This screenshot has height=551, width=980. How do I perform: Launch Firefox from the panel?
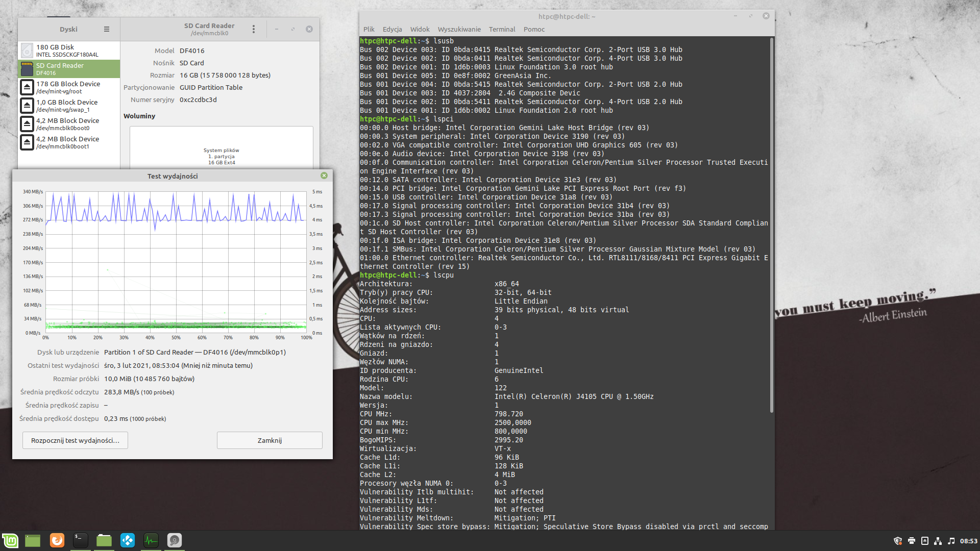57,540
